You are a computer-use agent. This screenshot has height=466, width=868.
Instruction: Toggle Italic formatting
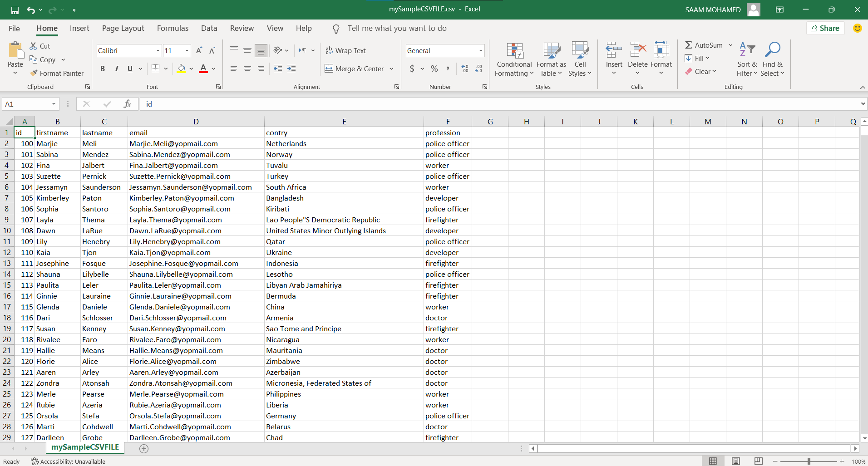117,69
